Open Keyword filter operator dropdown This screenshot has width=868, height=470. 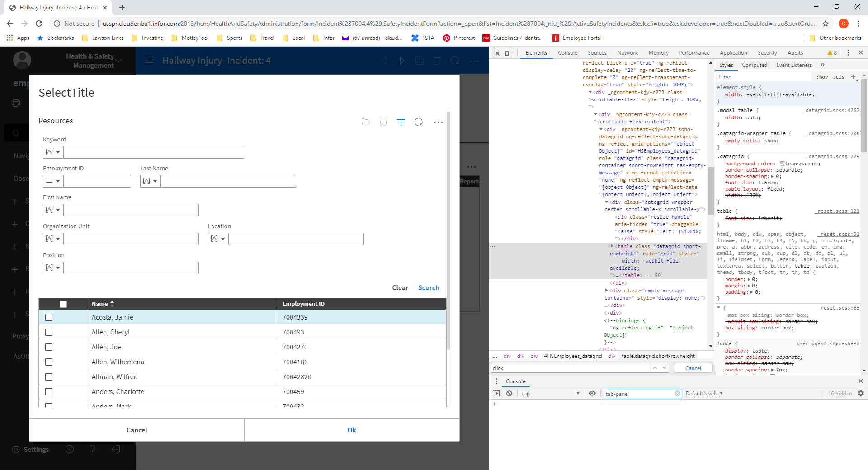coord(53,152)
